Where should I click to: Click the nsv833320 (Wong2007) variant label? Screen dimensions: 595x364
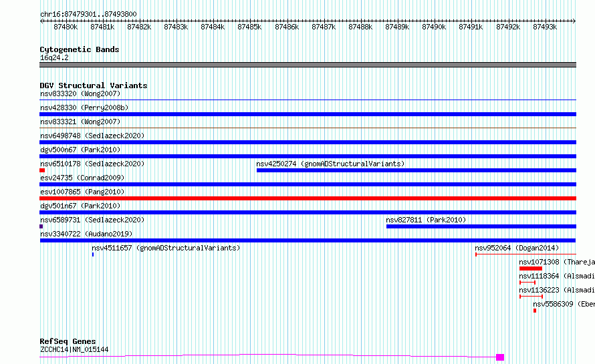coord(80,94)
